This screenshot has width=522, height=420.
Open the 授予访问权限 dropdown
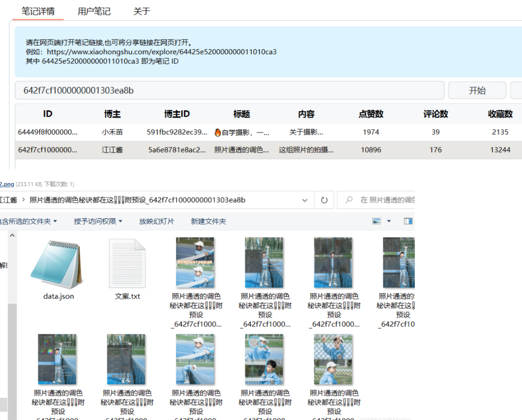coord(96,221)
